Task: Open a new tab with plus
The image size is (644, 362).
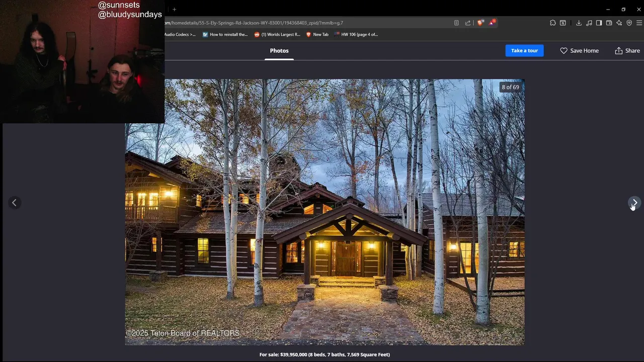Action: (x=174, y=9)
